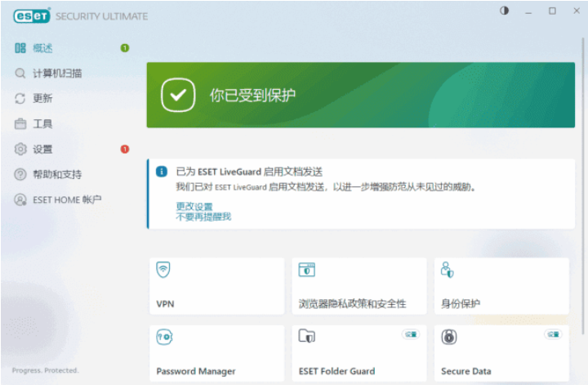Click the 不要再提醒我 link
The image size is (588, 385).
(x=203, y=217)
